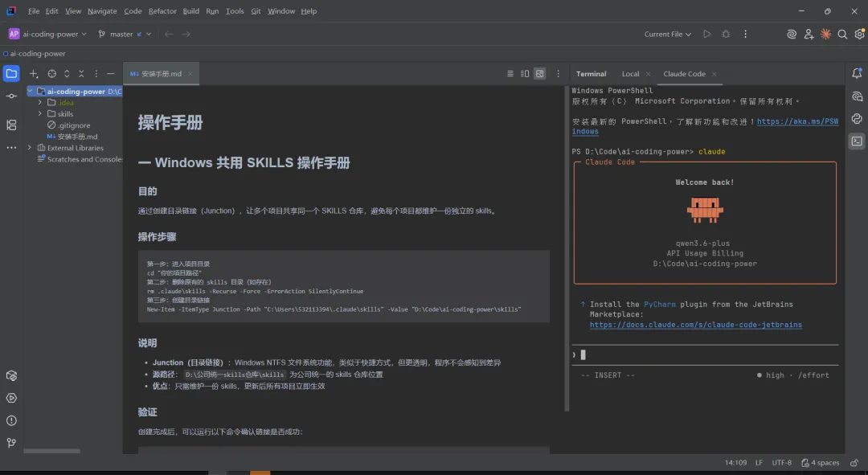Run the current file
Image resolution: width=868 pixels, height=475 pixels.
click(x=707, y=35)
